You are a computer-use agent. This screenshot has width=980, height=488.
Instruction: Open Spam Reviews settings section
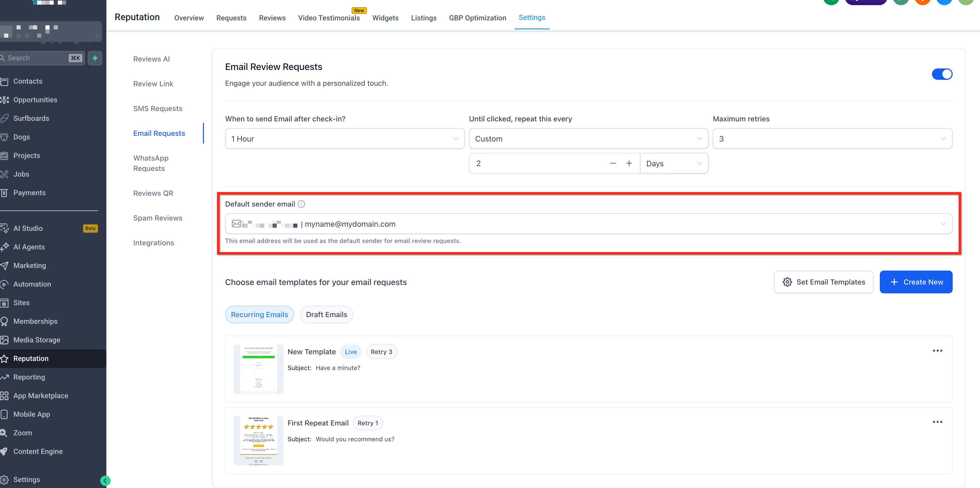158,218
